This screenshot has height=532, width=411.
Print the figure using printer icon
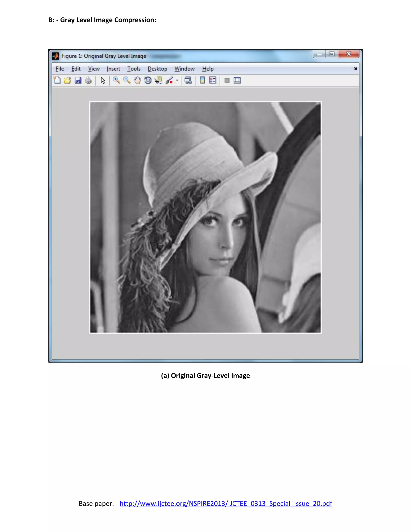(x=88, y=80)
